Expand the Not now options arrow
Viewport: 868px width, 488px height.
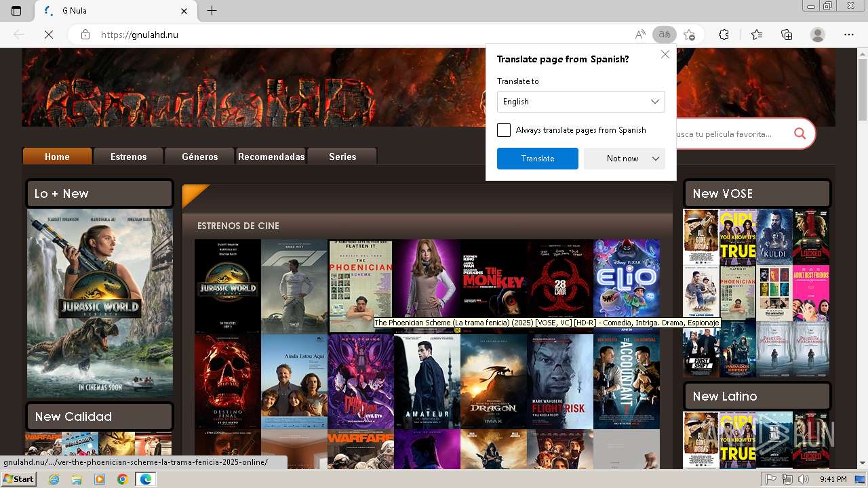click(656, 159)
